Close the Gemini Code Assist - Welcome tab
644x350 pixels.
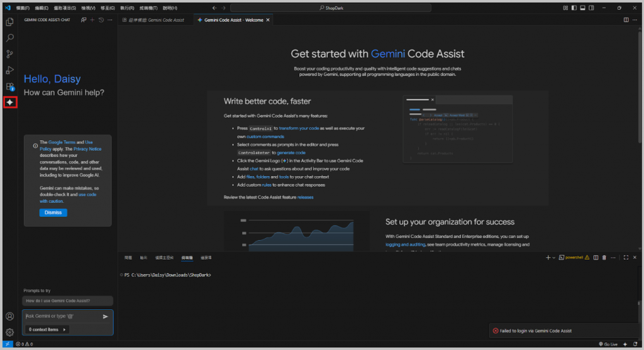coord(268,19)
